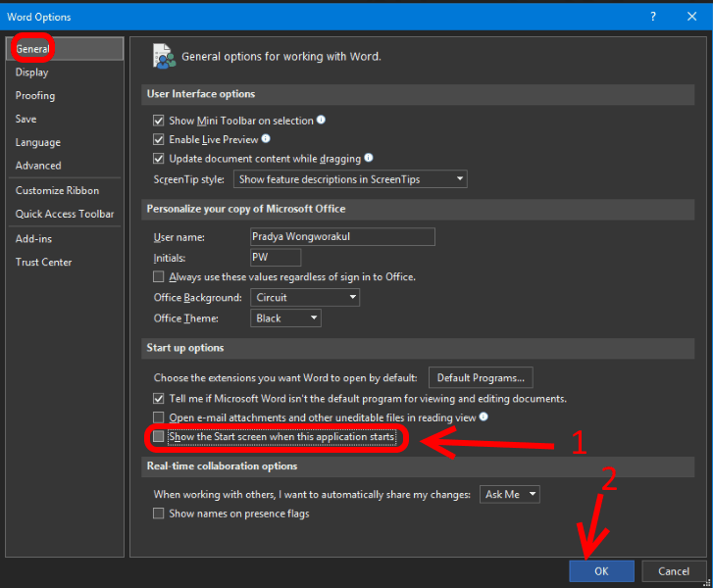This screenshot has width=713, height=588.
Task: Select the General category
Action: [x=65, y=49]
